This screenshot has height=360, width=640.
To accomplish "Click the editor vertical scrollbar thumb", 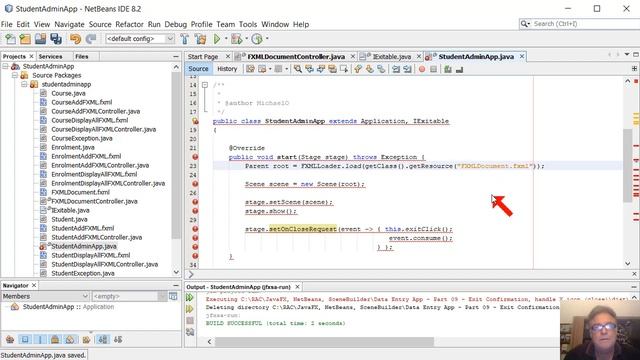I will (x=628, y=165).
